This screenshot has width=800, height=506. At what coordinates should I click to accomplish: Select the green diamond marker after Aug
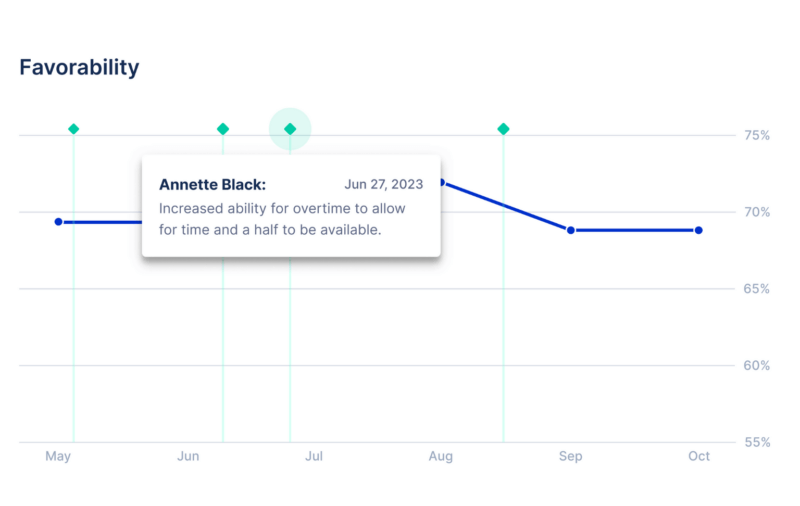[504, 129]
